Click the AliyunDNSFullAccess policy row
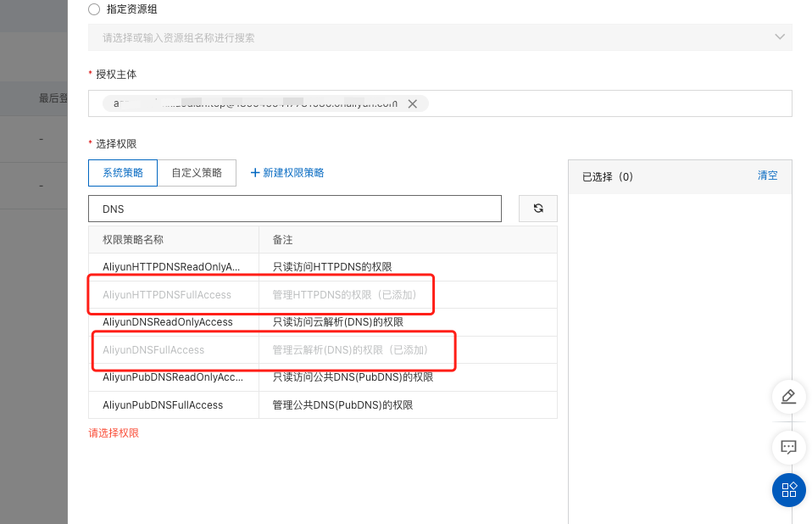 323,350
